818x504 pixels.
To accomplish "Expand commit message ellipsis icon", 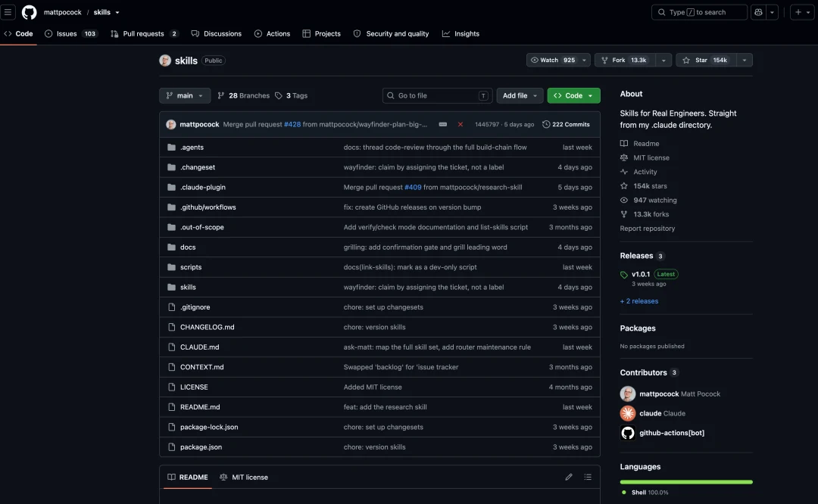I will (x=443, y=125).
